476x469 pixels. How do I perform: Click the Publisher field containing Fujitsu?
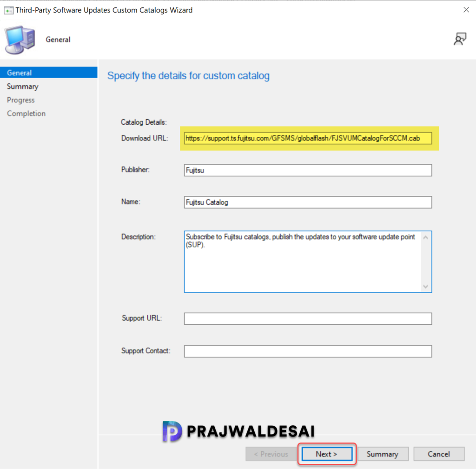tap(308, 170)
